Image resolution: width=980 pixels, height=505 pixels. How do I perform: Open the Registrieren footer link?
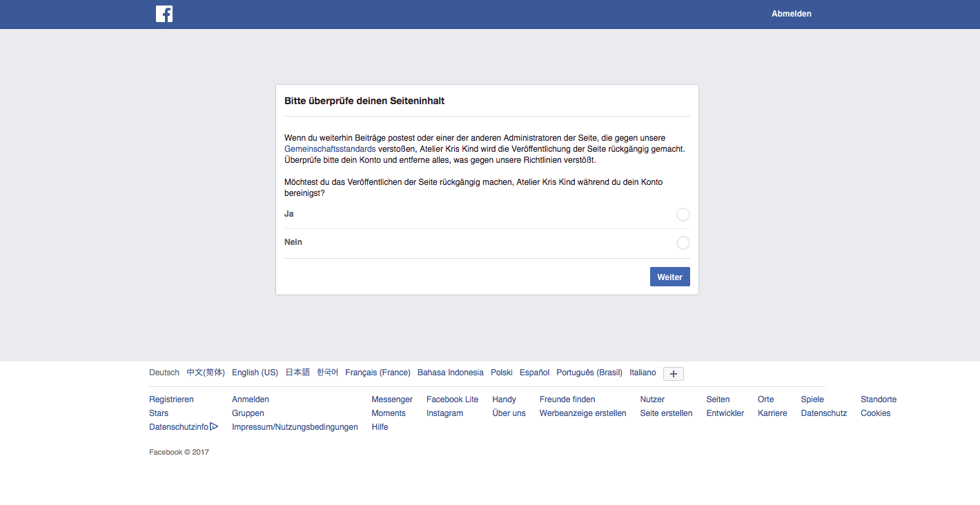click(x=171, y=399)
